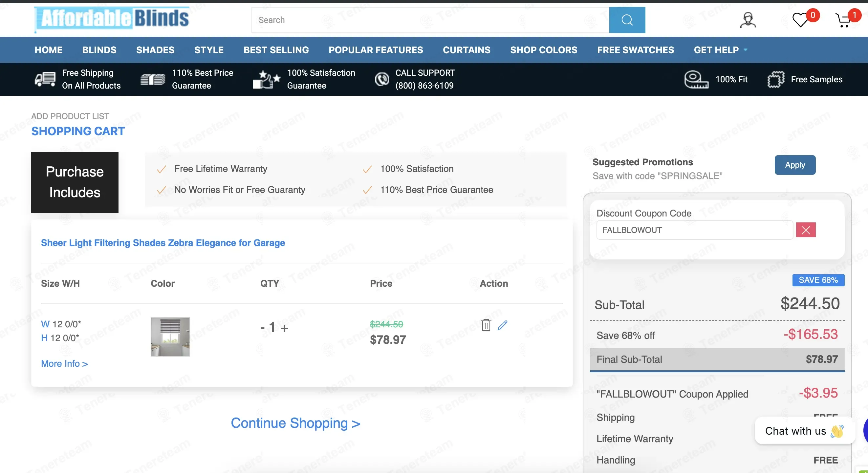Click the Purchase Includes box
This screenshot has width=868, height=473.
75,182
